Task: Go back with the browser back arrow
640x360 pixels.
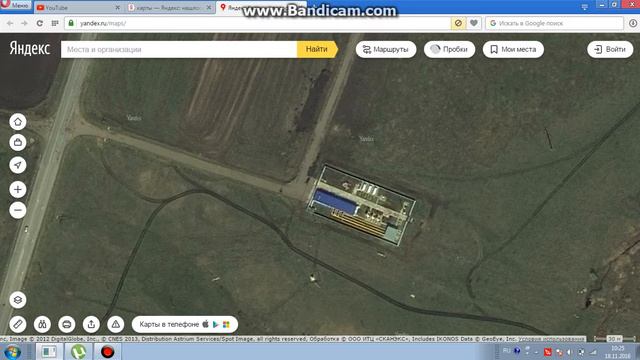Action: click(x=10, y=23)
